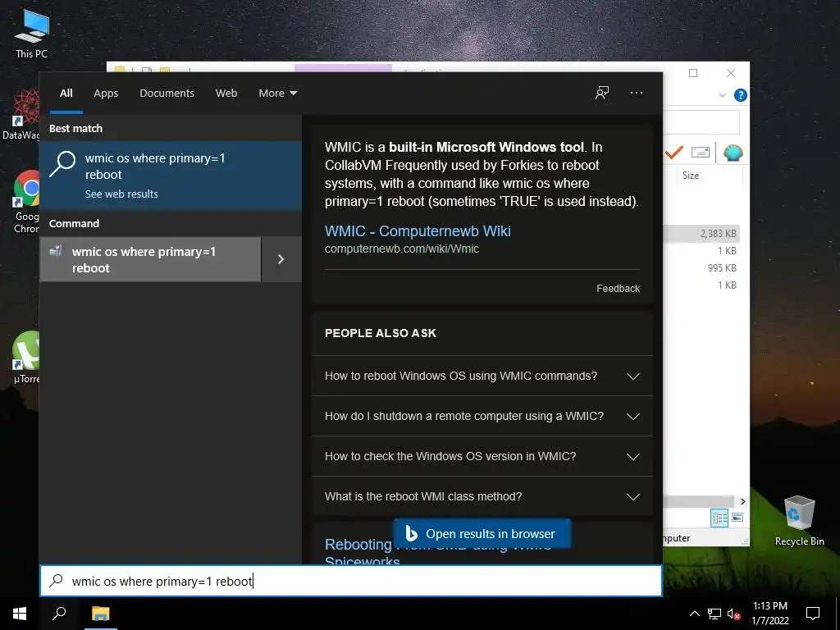Image resolution: width=840 pixels, height=630 pixels.
Task: Click the muted volume icon in tray
Action: tap(733, 614)
